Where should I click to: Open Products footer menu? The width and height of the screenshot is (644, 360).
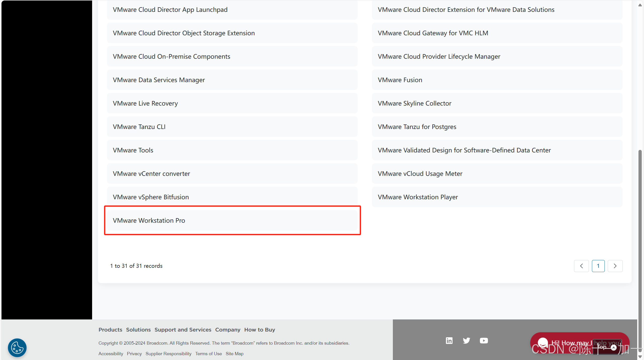(110, 330)
